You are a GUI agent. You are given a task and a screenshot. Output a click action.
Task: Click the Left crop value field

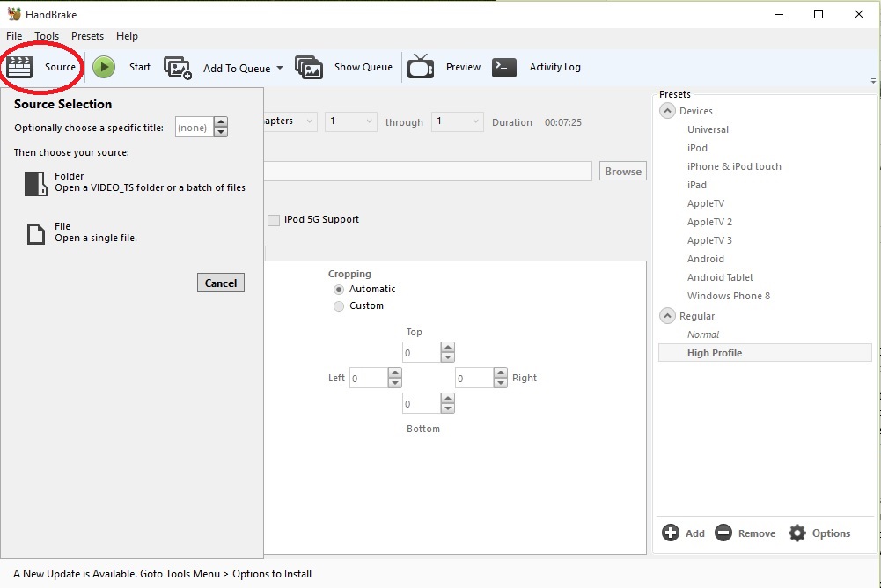[x=369, y=378]
